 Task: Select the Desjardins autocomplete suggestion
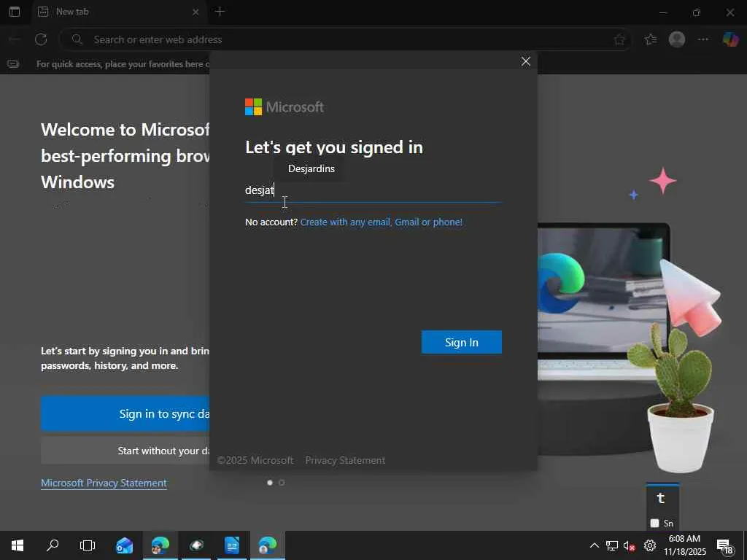(x=311, y=168)
